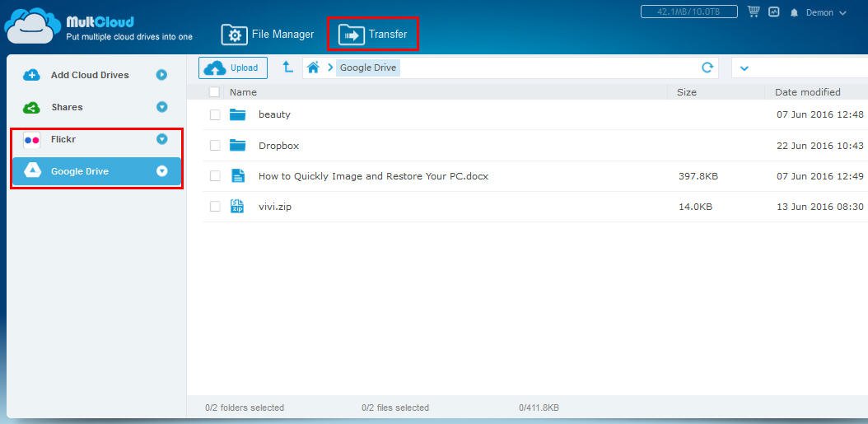Click the home icon in breadcrumb
Screen dimensions: 868x424
[x=313, y=68]
